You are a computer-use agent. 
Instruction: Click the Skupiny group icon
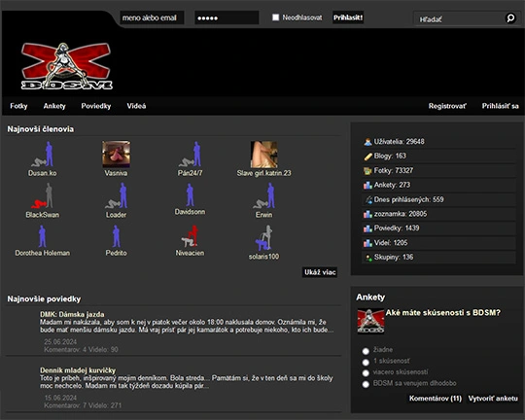(367, 258)
